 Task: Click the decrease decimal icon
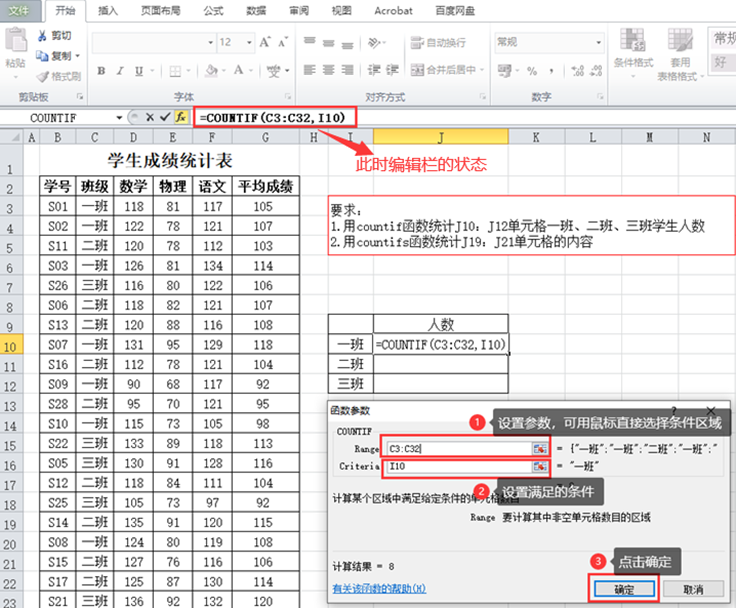tap(596, 71)
